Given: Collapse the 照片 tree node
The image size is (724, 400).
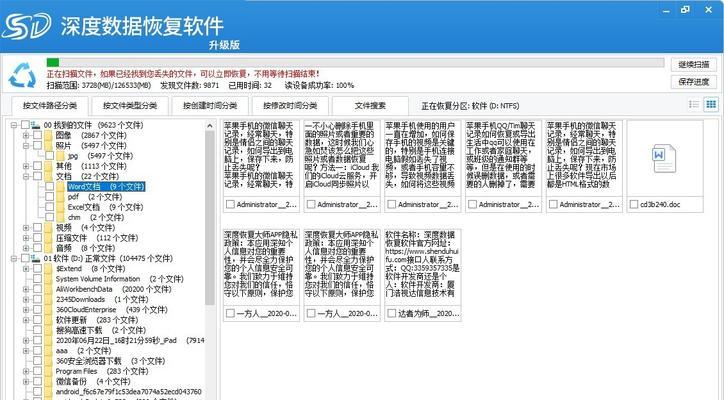Looking at the screenshot, I should 26,145.
